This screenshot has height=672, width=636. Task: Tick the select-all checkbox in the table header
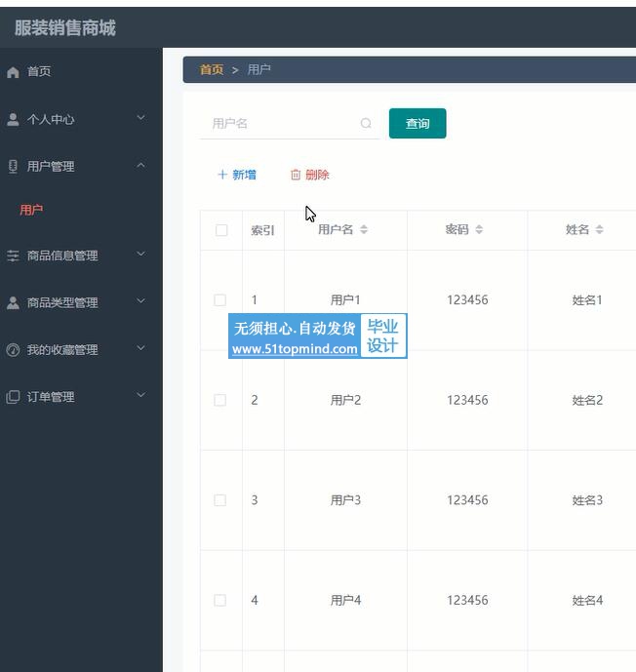click(221, 230)
